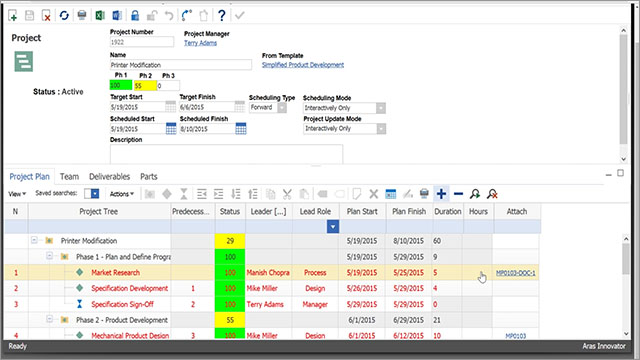
Task: Export to Word using the blue icon
Action: 117,16
